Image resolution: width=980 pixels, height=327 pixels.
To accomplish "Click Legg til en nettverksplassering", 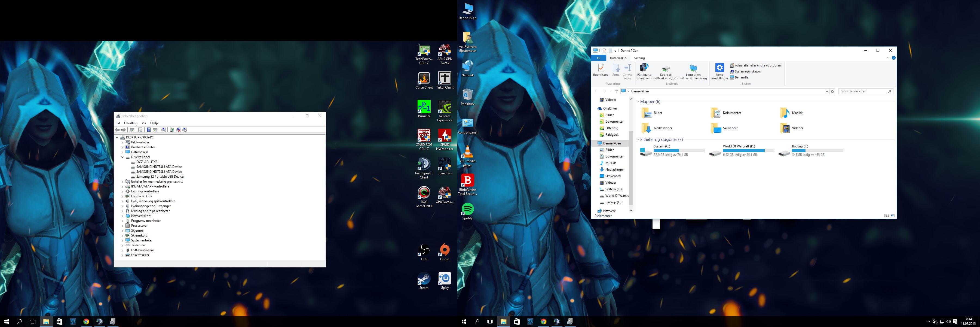I will point(693,72).
